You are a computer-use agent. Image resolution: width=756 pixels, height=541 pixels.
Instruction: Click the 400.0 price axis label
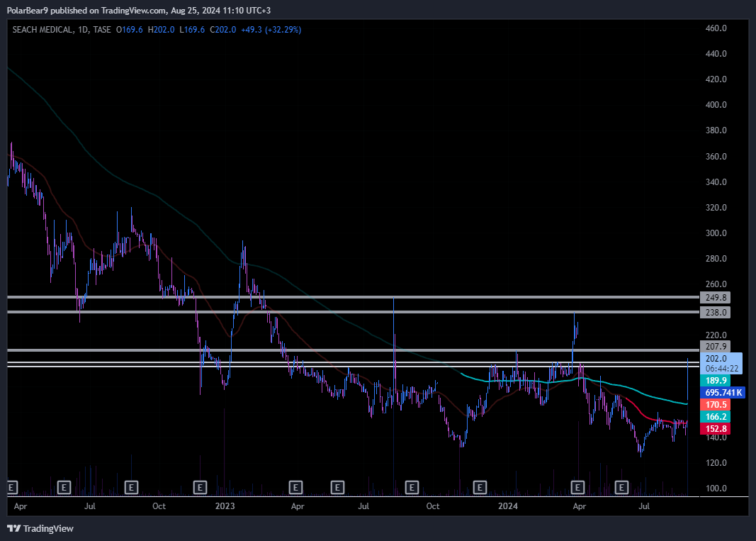point(716,105)
